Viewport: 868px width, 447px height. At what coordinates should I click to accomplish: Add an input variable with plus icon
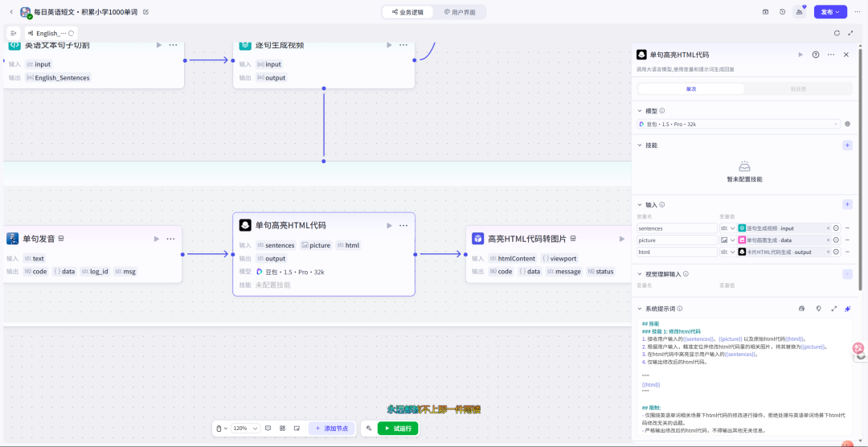(847, 205)
